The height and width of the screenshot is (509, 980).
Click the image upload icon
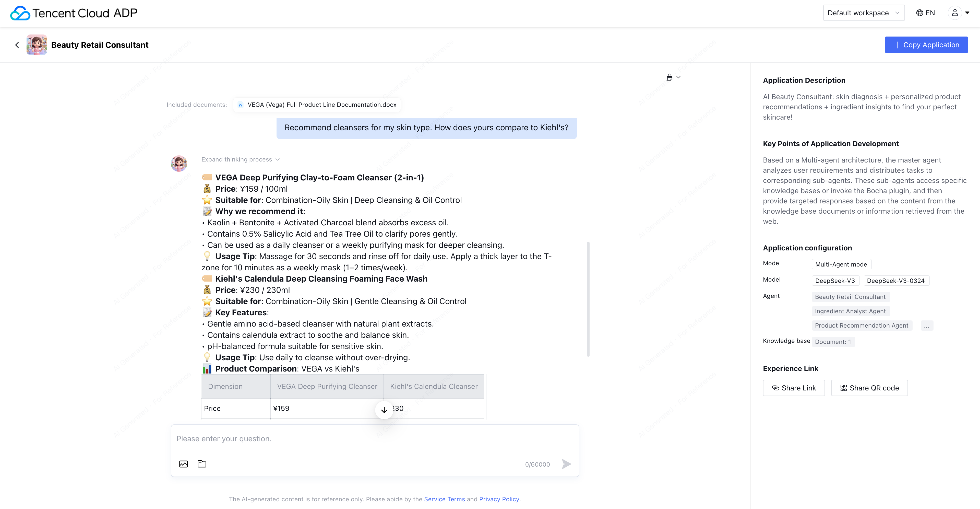183,464
